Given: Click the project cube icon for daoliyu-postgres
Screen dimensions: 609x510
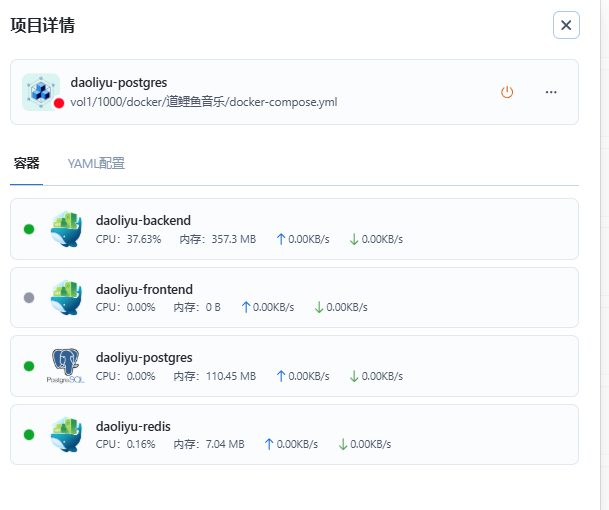Looking at the screenshot, I should 41,92.
